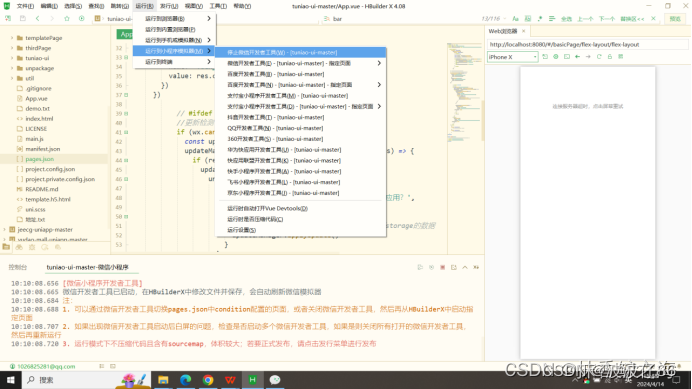Select 抖音开发者工具 menu entry
The width and height of the screenshot is (692, 389).
coord(276,117)
